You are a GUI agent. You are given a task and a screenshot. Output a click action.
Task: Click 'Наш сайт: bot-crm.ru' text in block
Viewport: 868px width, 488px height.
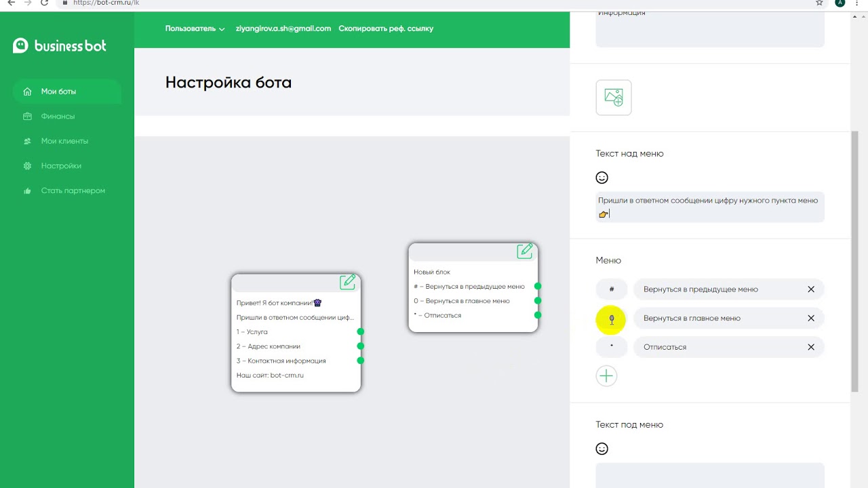coord(270,375)
